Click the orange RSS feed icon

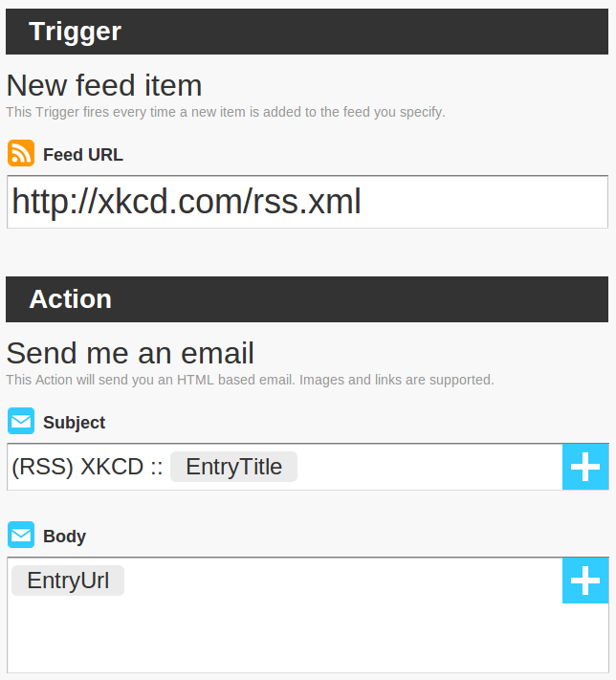21,153
